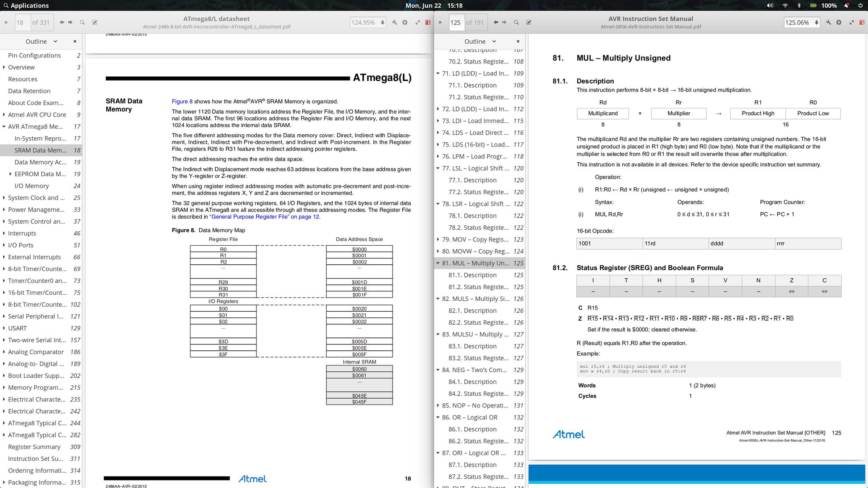Close Outline sidebar in ATmega8/L datasheet
The width and height of the screenshot is (868, 488).
click(75, 42)
